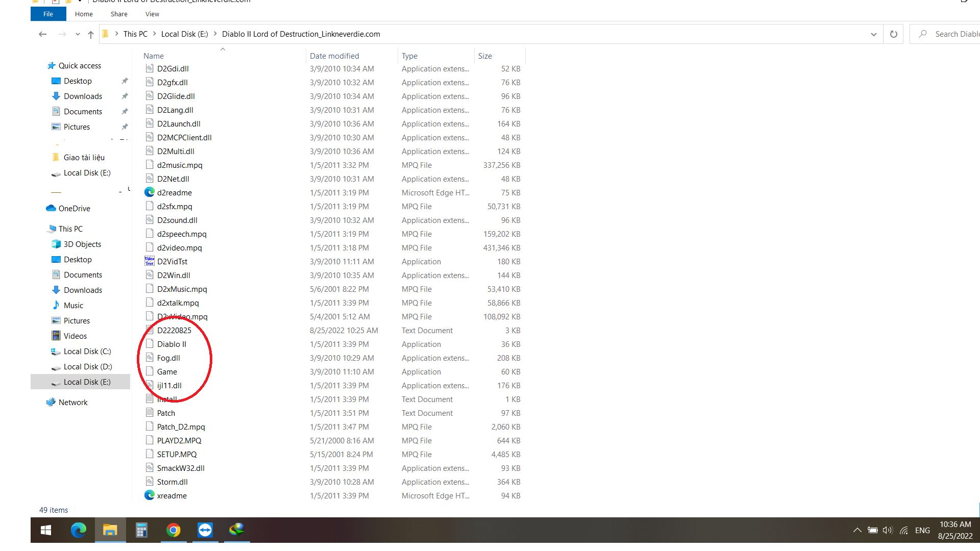Click the File menu tab

point(48,13)
